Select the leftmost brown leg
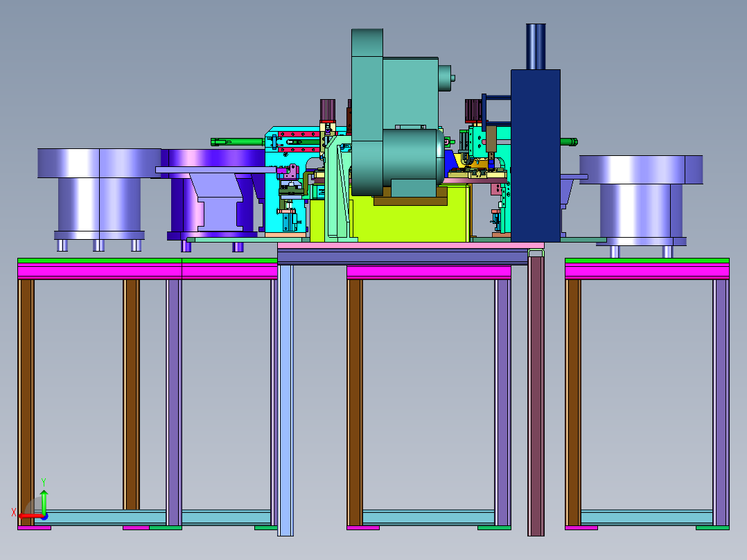Image resolution: width=747 pixels, height=560 pixels. [26, 403]
